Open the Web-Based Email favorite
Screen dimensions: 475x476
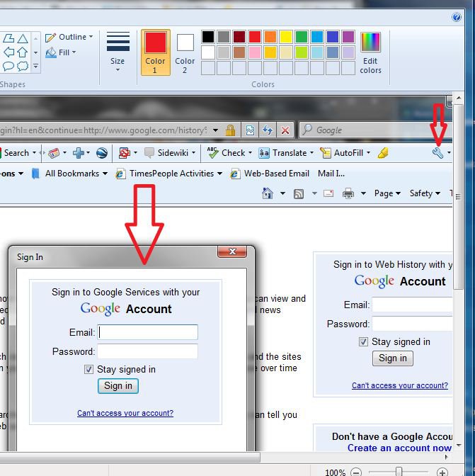click(x=270, y=174)
